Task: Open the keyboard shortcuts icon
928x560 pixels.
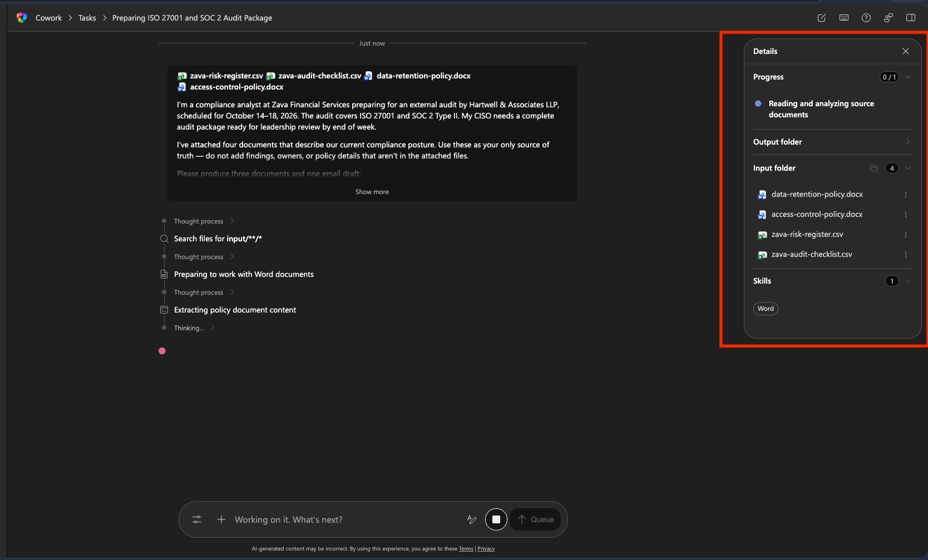Action: point(843,18)
